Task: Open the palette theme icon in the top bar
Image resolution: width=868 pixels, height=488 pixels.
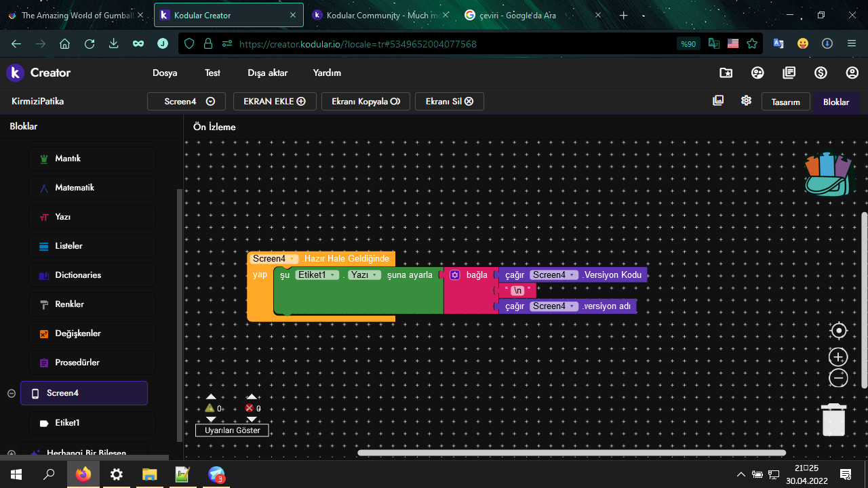Action: 757,73
